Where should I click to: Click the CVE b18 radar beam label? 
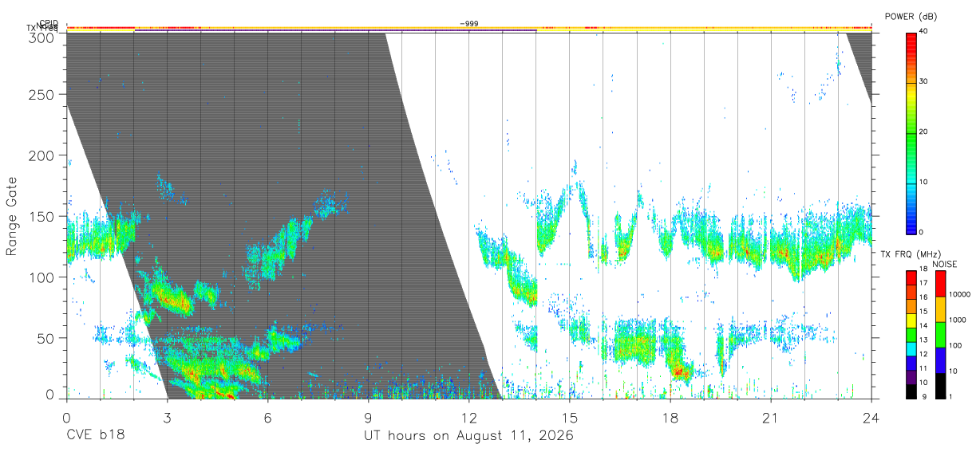[94, 436]
